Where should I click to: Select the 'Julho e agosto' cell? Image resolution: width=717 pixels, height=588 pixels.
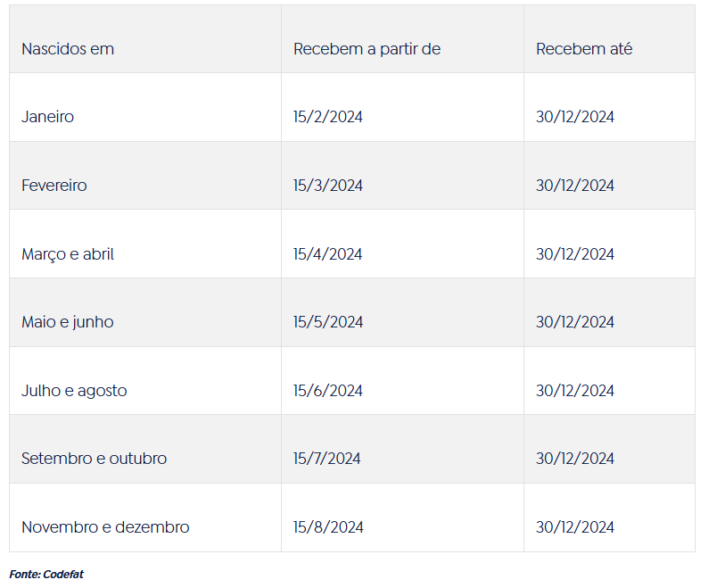[74, 391]
